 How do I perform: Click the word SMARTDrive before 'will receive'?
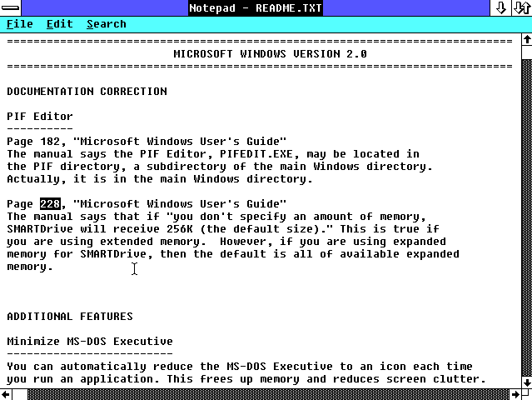[x=40, y=229]
